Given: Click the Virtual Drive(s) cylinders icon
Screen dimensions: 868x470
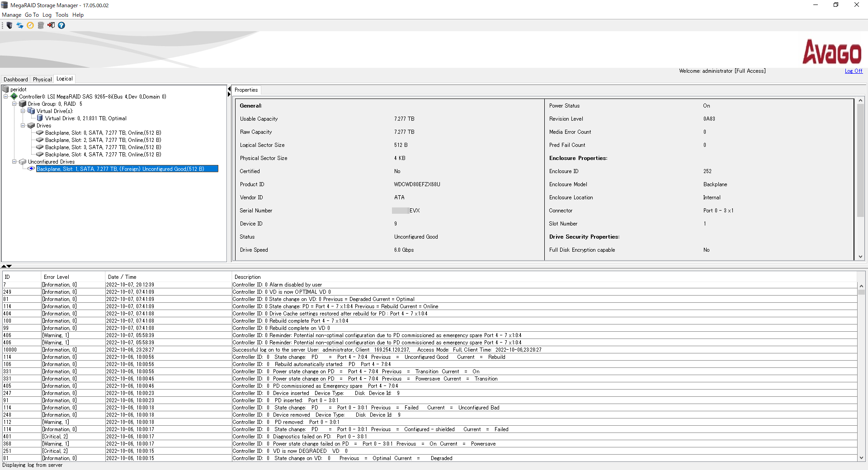Looking at the screenshot, I should (x=31, y=111).
